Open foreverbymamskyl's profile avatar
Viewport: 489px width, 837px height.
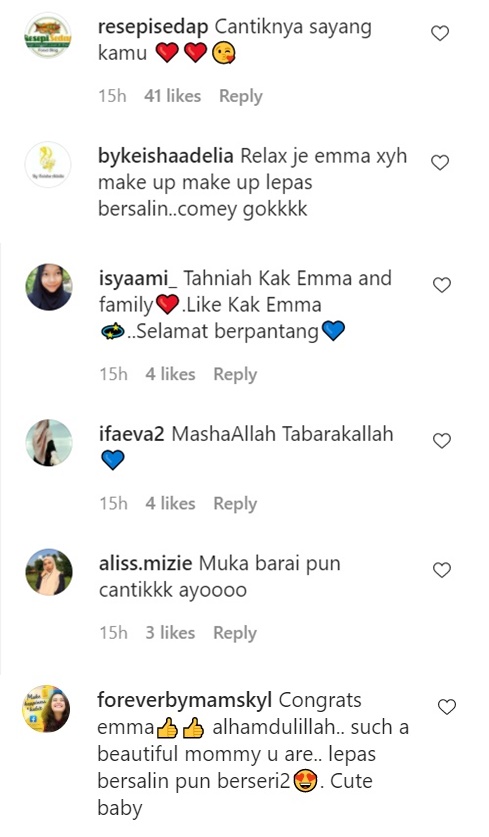pos(47,708)
